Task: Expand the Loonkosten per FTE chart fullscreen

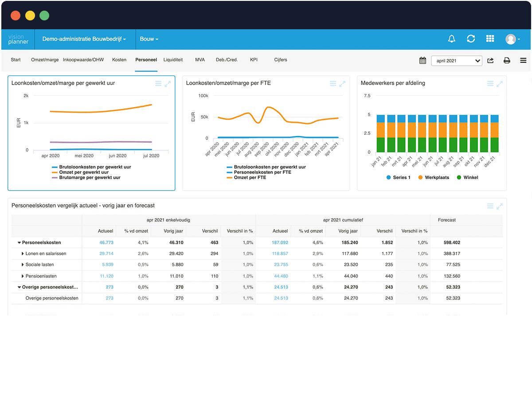Action: coord(342,83)
